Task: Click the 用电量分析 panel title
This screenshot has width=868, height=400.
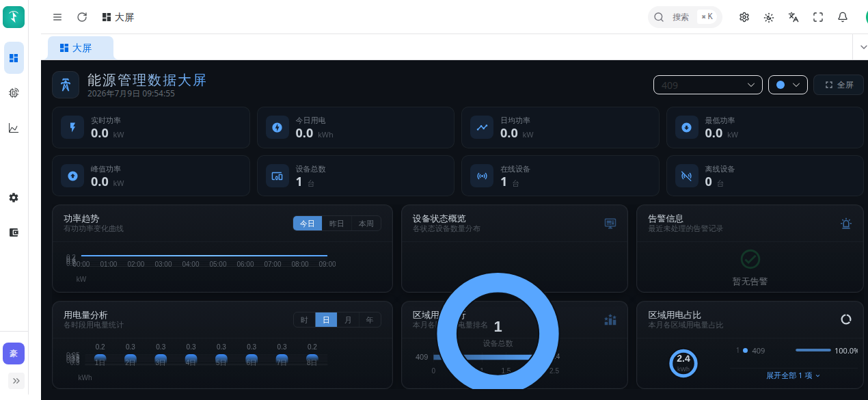Action: coord(85,315)
